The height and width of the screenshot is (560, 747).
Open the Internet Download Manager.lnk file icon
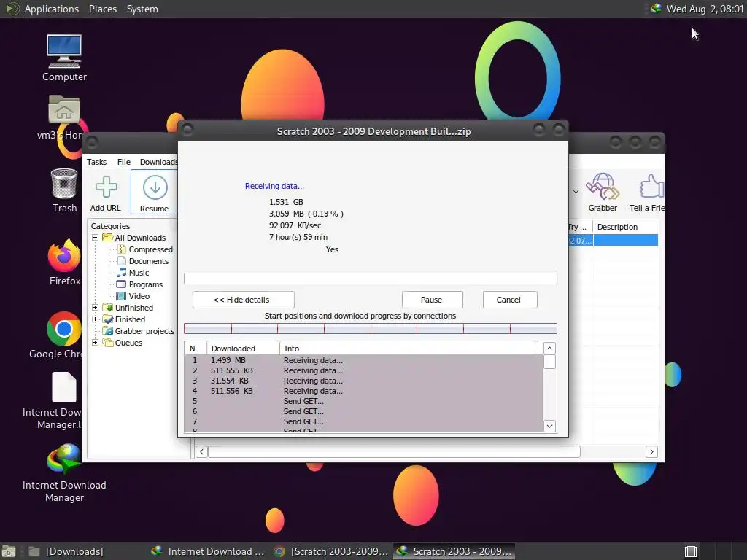click(64, 387)
